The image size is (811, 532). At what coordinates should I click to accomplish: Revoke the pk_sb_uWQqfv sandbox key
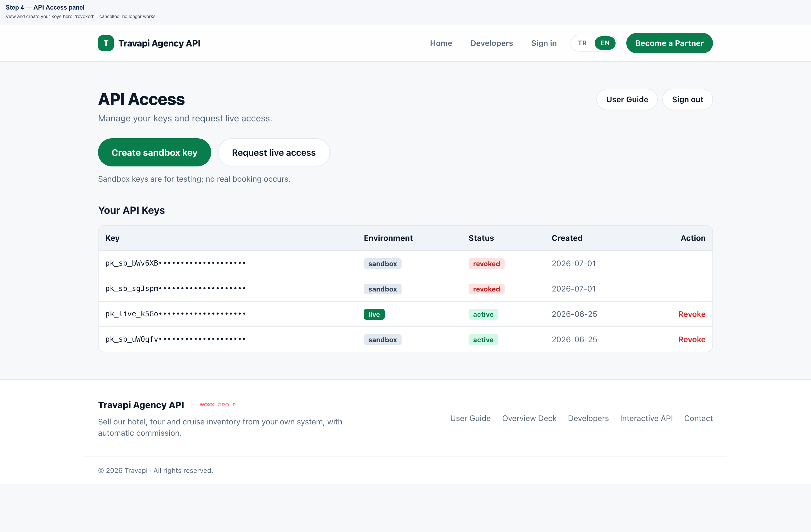[691, 339]
